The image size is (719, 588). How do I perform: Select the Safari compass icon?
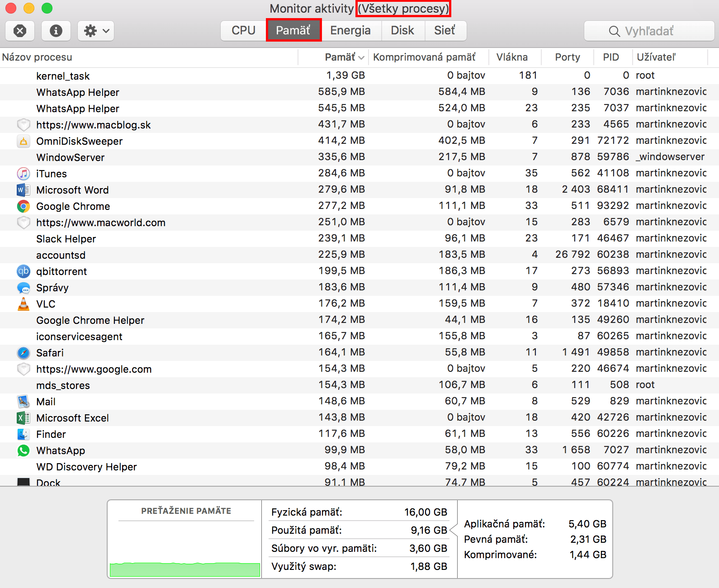pyautogui.click(x=24, y=353)
